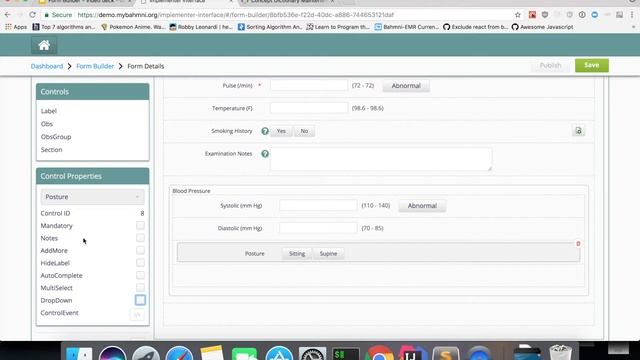Go back in browser history
Viewport: 640px width, 360px height.
8,15
